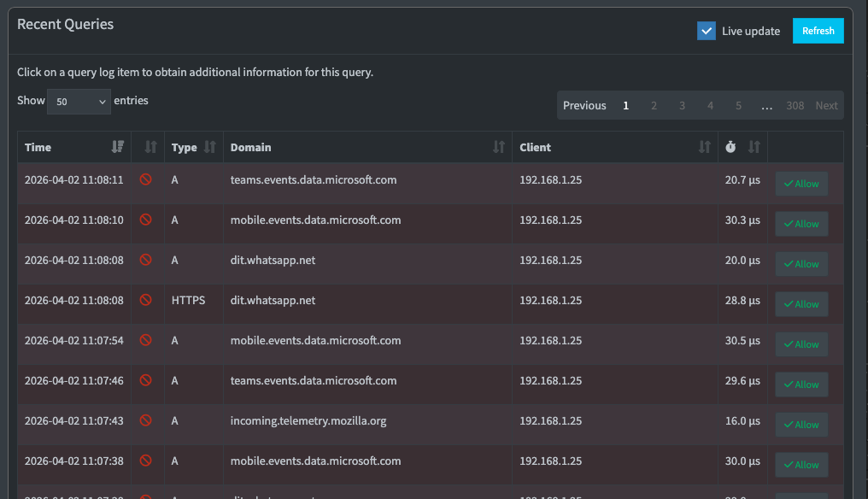
Task: Click blocked status icon on incoming.telemetry.mozilla.org row
Action: (145, 420)
